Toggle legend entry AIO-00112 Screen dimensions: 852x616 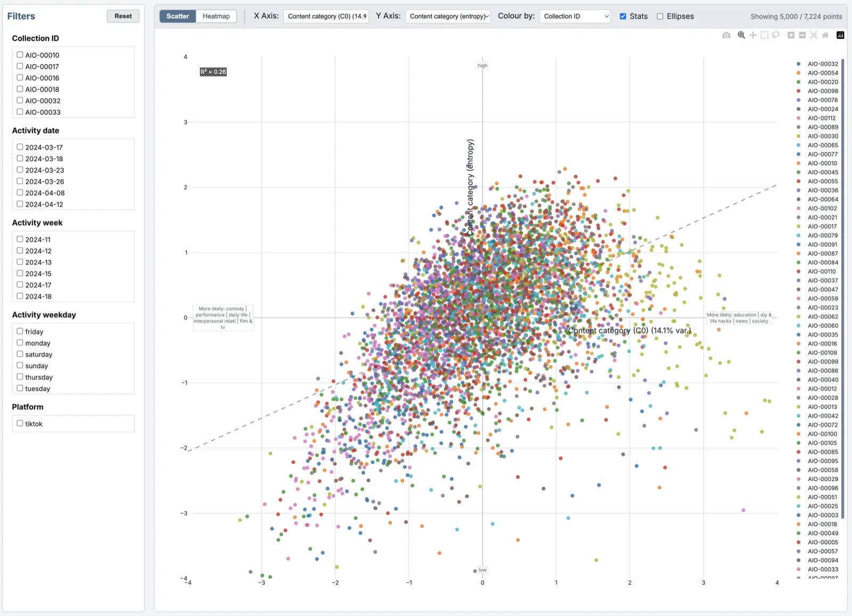point(817,118)
